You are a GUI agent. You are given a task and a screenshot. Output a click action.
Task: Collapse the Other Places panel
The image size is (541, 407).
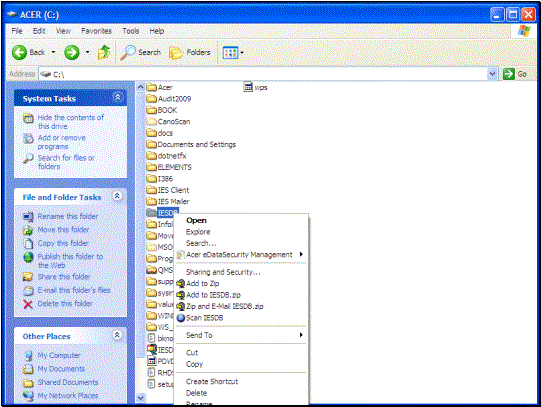pyautogui.click(x=117, y=335)
